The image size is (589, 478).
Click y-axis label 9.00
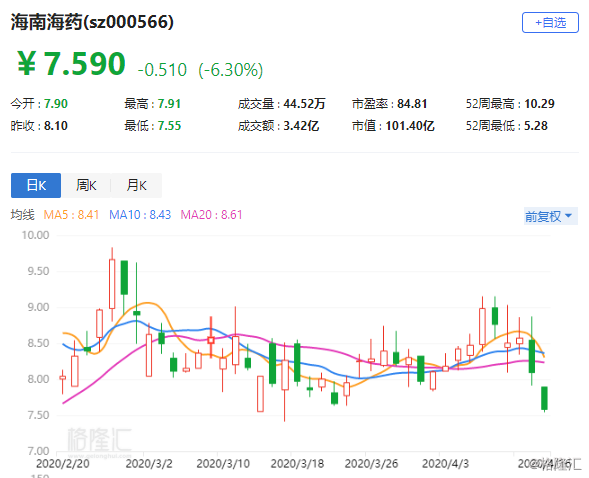(38, 308)
